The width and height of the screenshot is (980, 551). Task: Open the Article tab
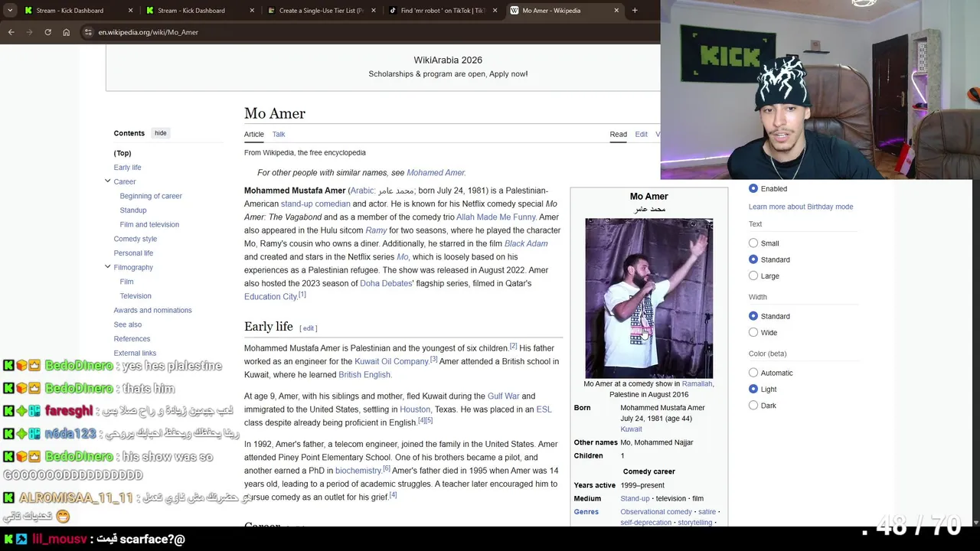[x=253, y=134]
